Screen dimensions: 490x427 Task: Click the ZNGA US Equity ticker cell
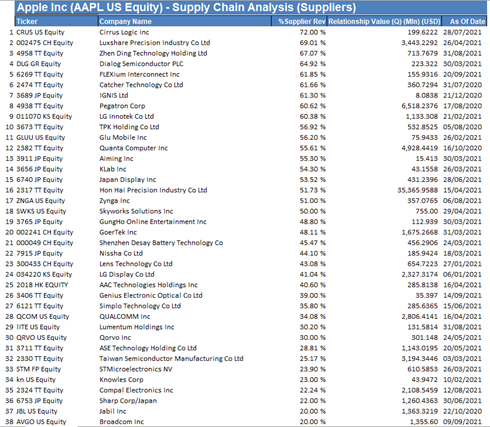(41, 201)
